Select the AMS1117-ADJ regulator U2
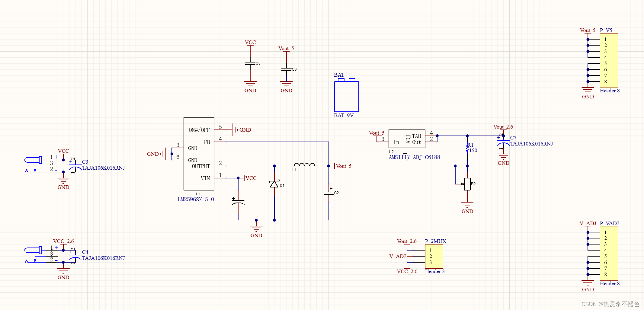The image size is (644, 310). click(x=407, y=139)
